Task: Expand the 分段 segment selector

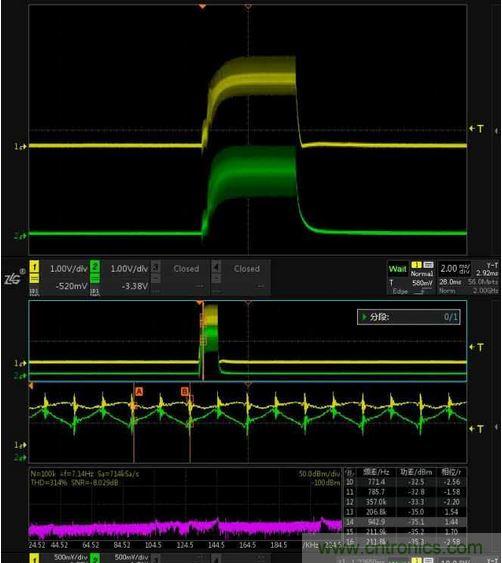Action: click(x=409, y=317)
